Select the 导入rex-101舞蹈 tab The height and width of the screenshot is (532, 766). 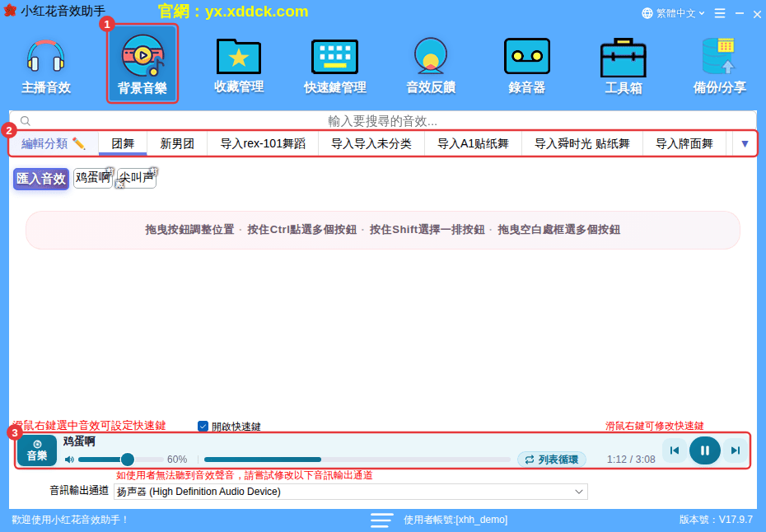coord(263,143)
